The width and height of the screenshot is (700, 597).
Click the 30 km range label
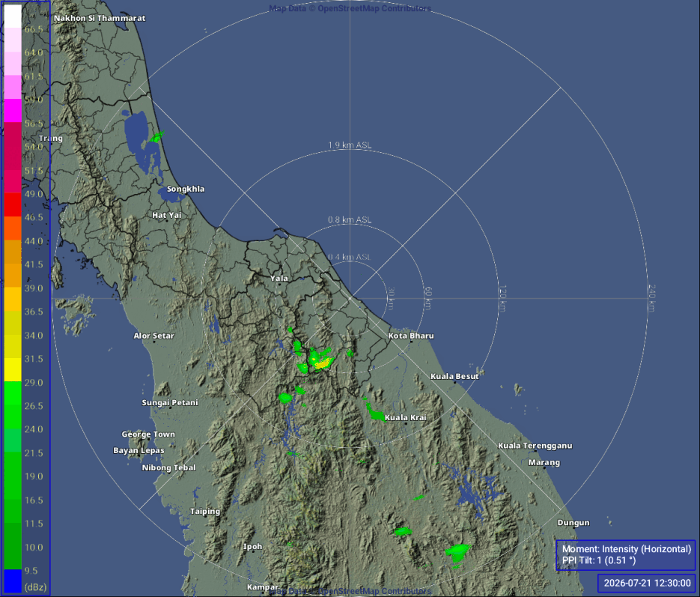(x=391, y=298)
